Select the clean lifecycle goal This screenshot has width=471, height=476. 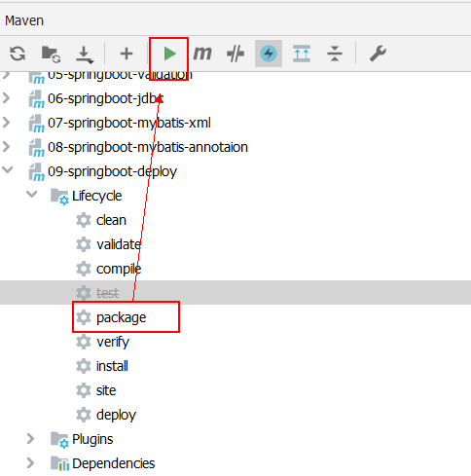[111, 220]
